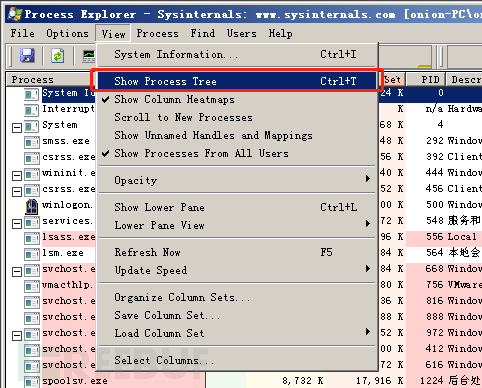Sort by the Process column header
The image size is (482, 388).
[50, 79]
